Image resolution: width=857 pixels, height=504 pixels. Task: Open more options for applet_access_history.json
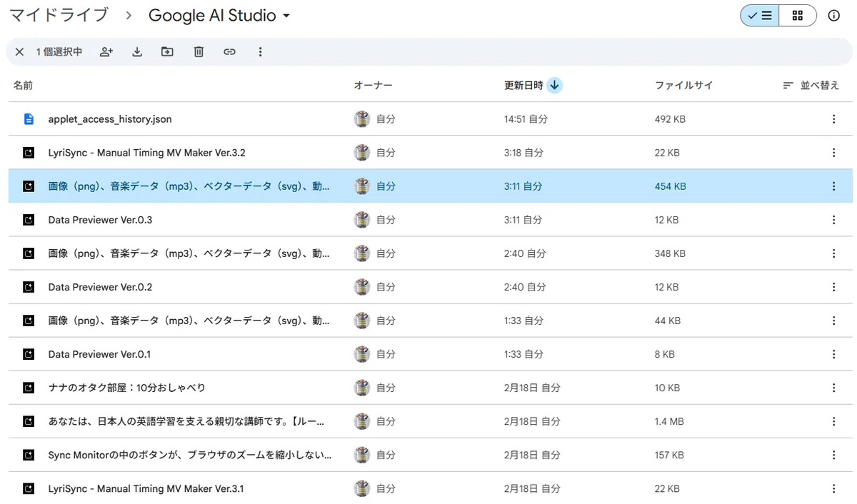pyautogui.click(x=833, y=119)
